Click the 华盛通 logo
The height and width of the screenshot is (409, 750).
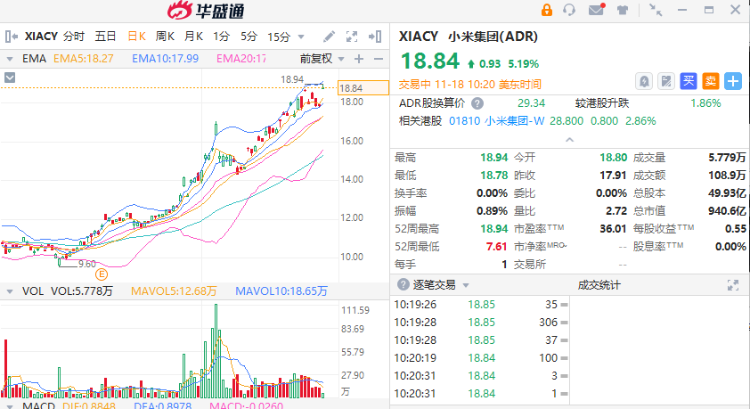point(206,10)
